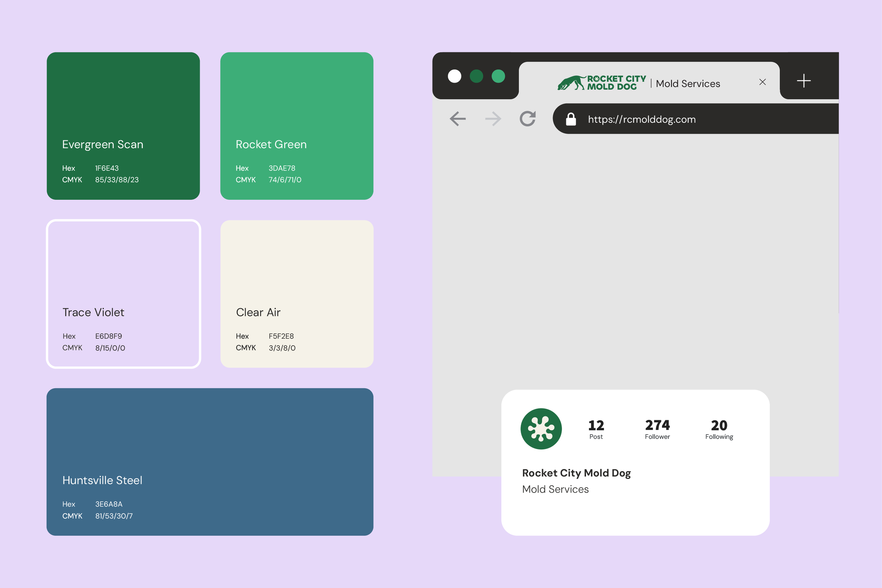This screenshot has height=588, width=882.
Task: Click the Rocket City Mold Dog logo on the tab
Action: [600, 82]
